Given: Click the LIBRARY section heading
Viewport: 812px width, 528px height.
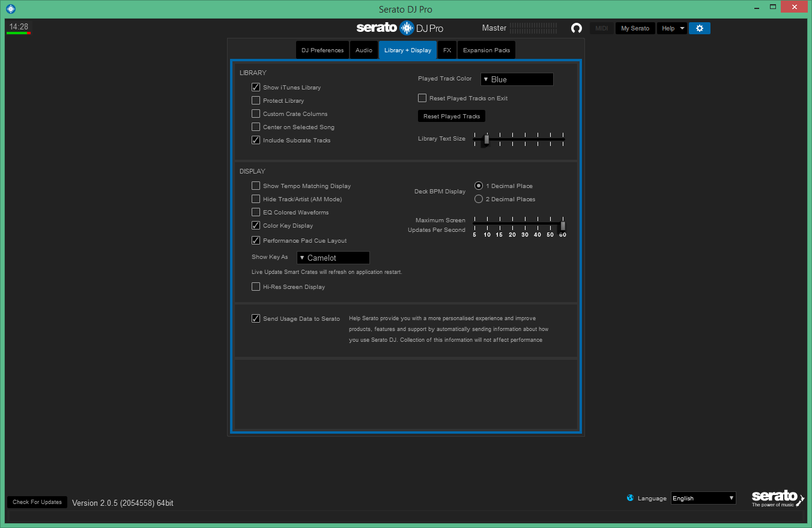Looking at the screenshot, I should click(x=253, y=73).
